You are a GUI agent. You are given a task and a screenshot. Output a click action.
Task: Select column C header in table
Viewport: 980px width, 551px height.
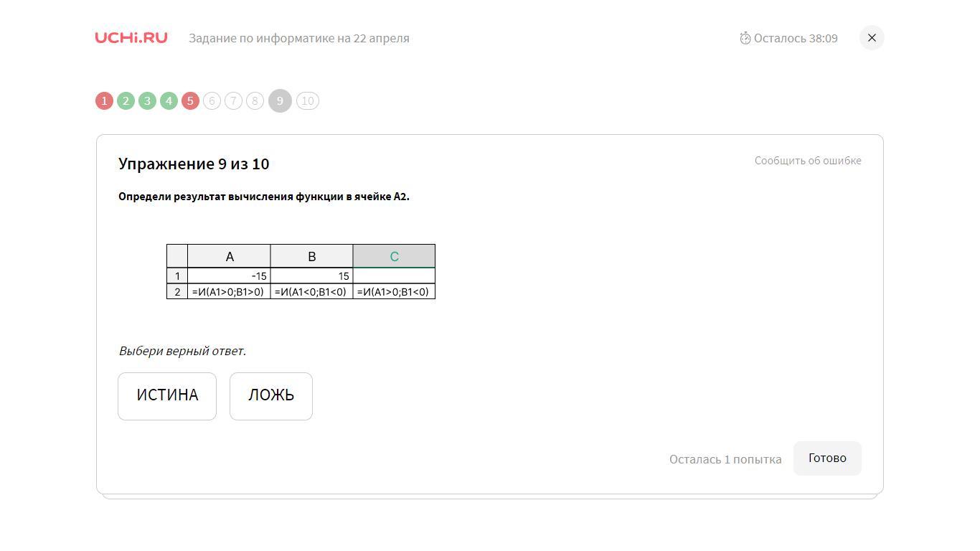394,256
